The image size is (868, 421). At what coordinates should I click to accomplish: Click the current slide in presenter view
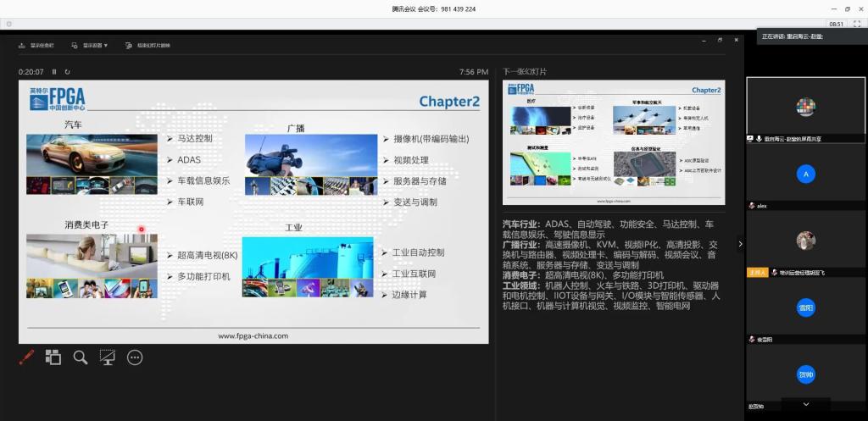(x=253, y=212)
